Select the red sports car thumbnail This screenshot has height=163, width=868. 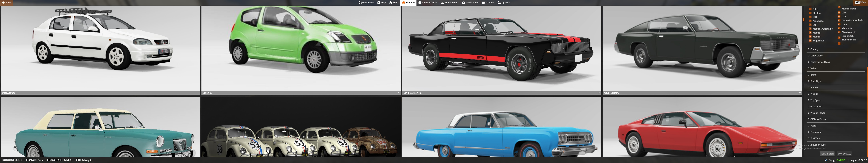point(702,127)
